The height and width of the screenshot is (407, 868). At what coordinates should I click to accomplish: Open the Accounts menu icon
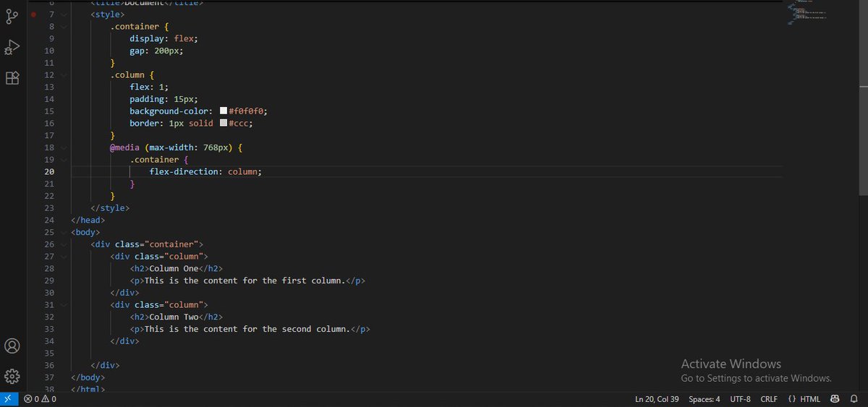point(12,346)
